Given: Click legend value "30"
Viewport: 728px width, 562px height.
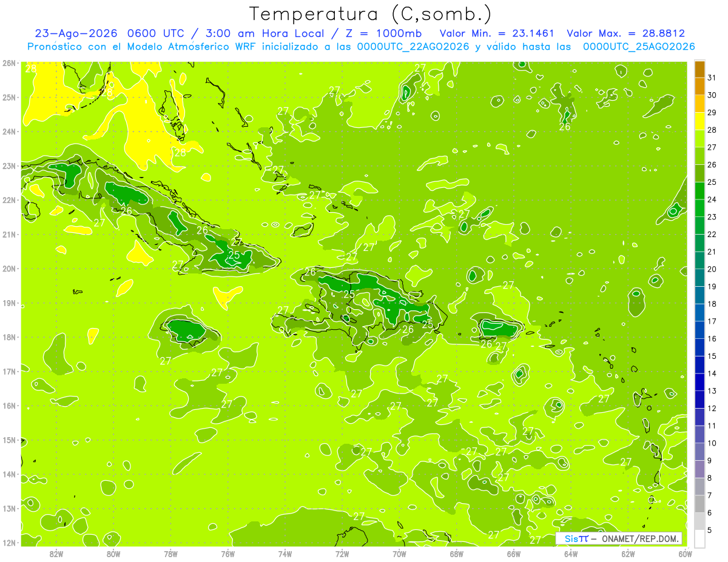Looking at the screenshot, I should coord(712,95).
